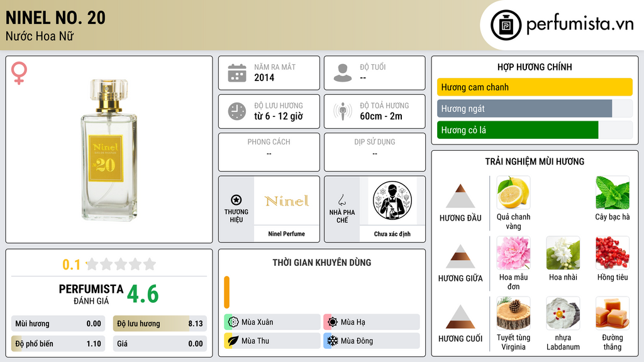Click the perfumista.vn site name
Viewport: 644px width, 362px height.
point(580,25)
